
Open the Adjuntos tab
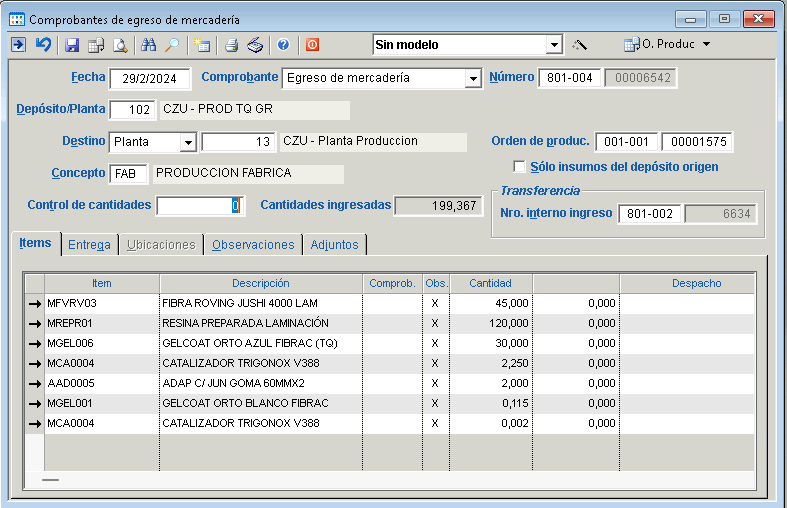(x=334, y=245)
